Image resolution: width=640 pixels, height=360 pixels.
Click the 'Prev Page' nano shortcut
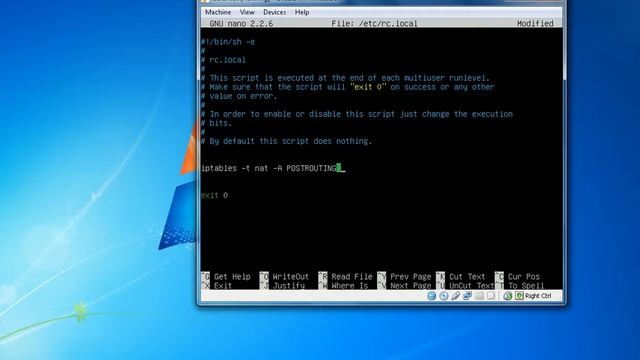click(404, 277)
